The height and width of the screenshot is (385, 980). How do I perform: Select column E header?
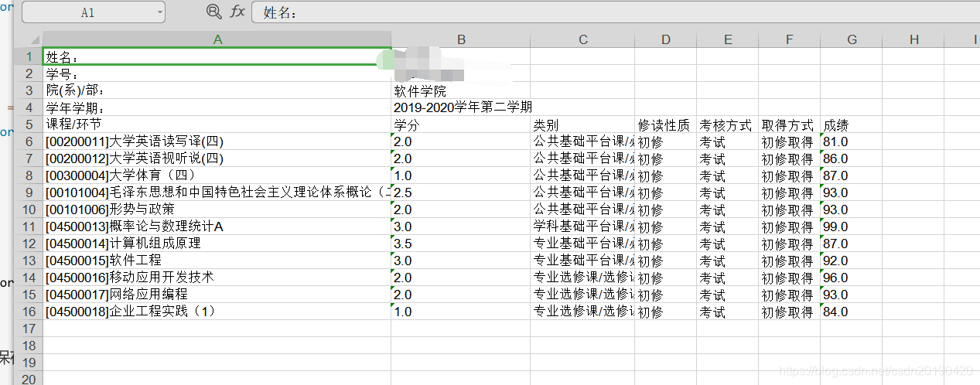click(x=728, y=39)
